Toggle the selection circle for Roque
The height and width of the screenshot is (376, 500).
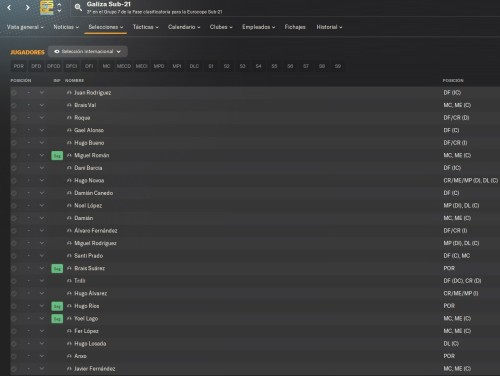point(14,118)
